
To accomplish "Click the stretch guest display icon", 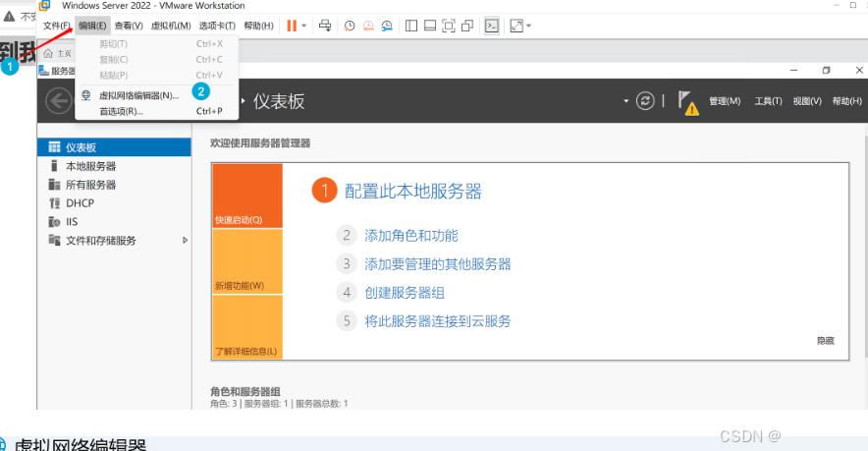I will 515,26.
